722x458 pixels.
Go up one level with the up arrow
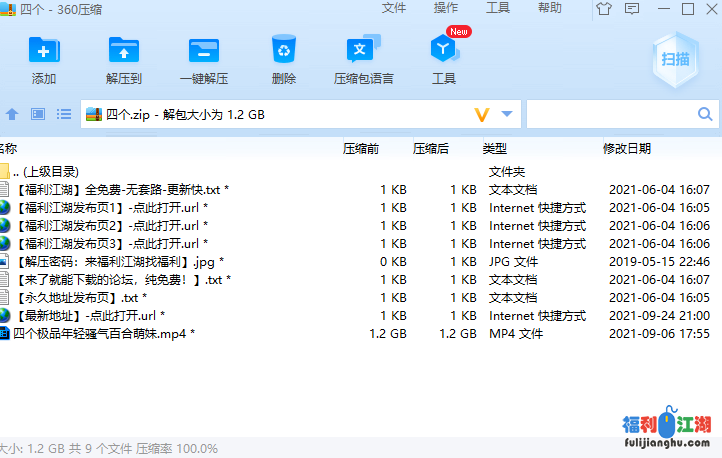pyautogui.click(x=13, y=114)
